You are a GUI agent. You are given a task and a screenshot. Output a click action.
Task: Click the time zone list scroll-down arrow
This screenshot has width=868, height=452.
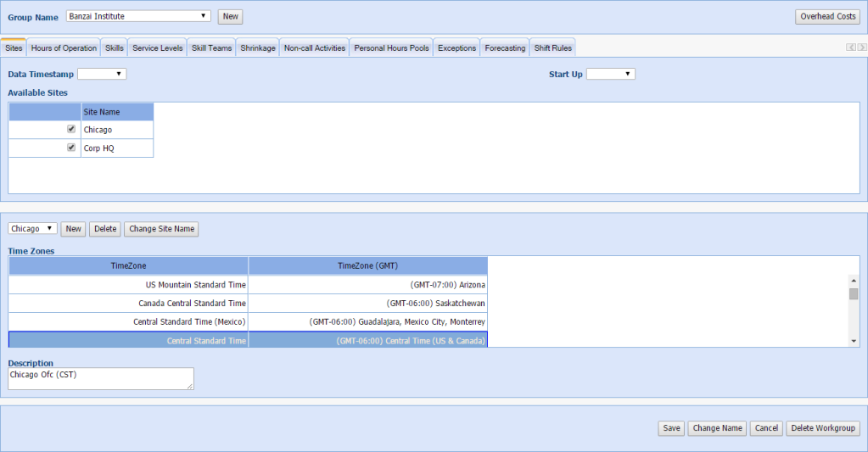coord(854,340)
